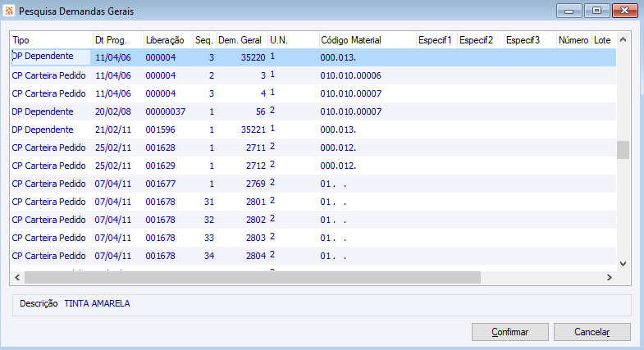Click horizontal scrollbar right arrow
This screenshot has height=350, width=644.
pos(610,277)
